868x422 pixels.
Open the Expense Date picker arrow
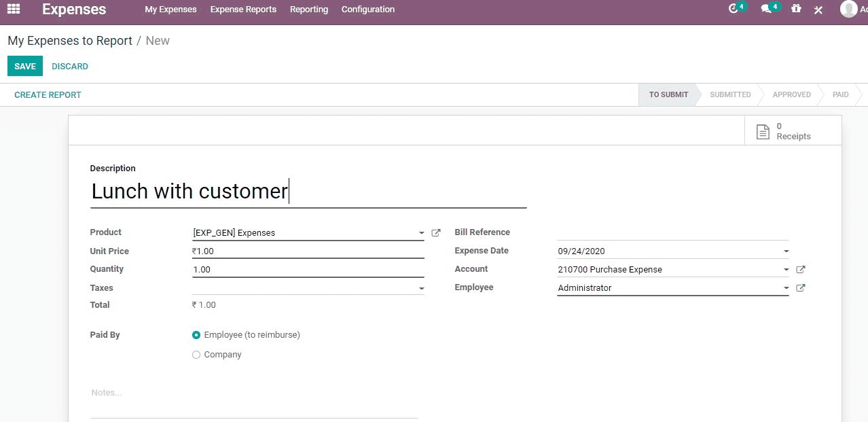(786, 251)
